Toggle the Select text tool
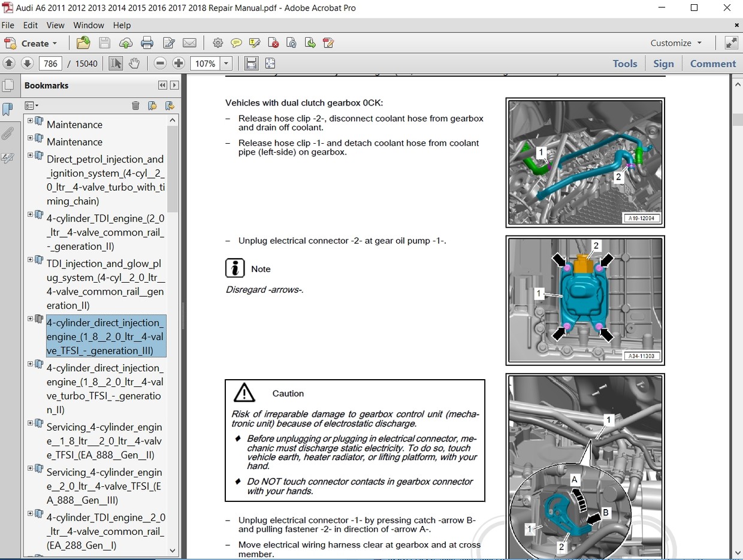743x560 pixels. tap(116, 63)
